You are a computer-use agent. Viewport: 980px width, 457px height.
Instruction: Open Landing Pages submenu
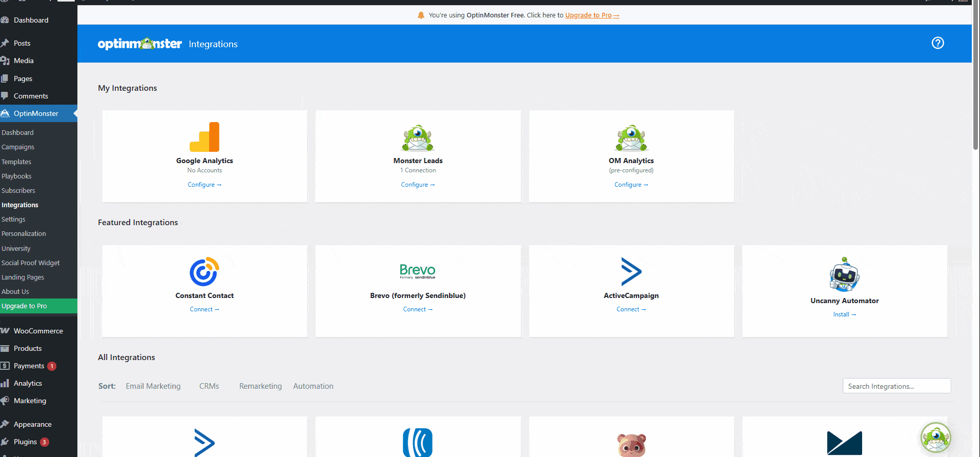(x=23, y=277)
